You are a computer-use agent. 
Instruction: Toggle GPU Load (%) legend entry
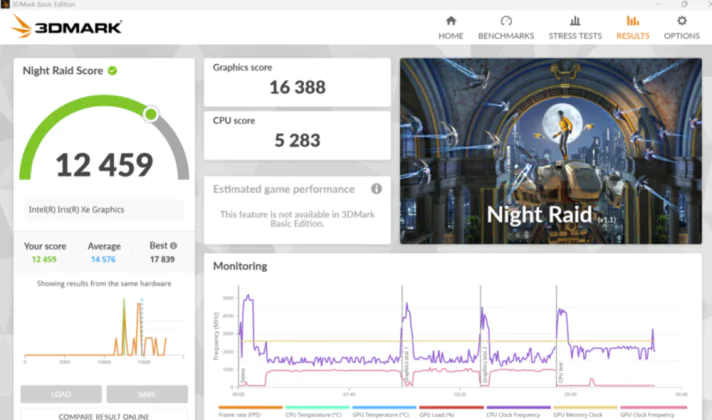click(451, 411)
